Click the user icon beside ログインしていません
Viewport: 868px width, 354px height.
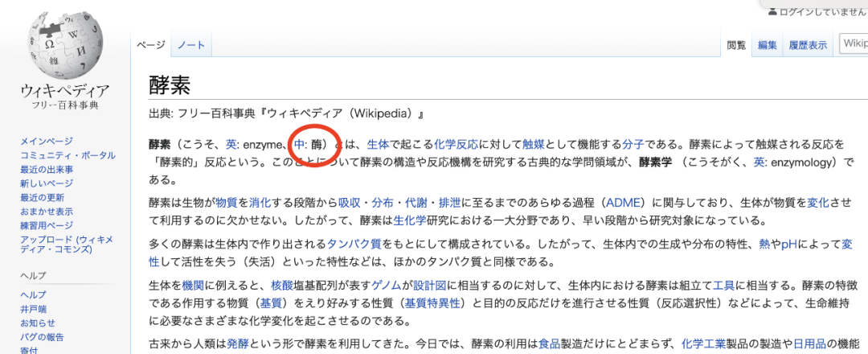pyautogui.click(x=773, y=12)
